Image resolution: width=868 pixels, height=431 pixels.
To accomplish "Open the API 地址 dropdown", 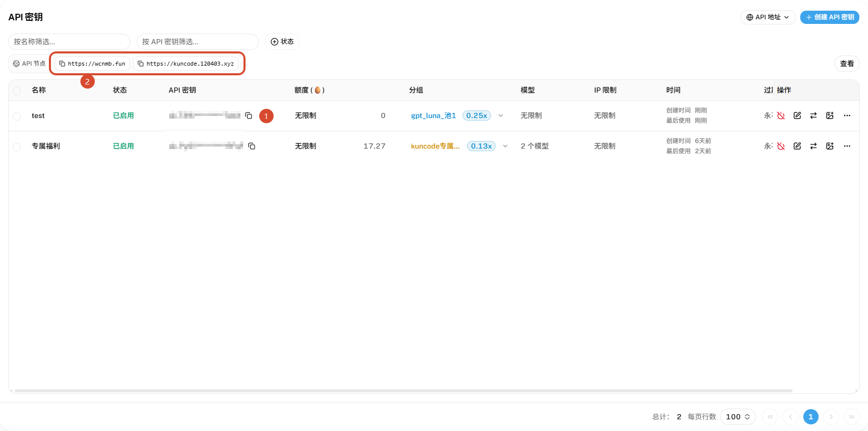I will tap(768, 17).
